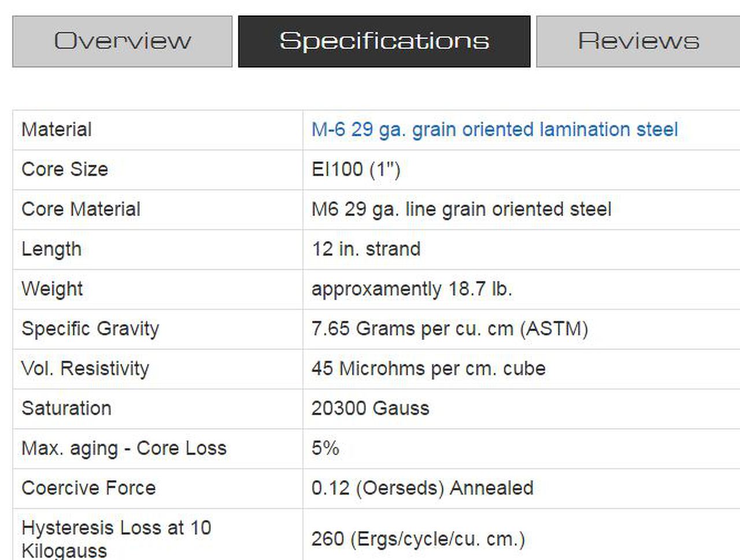Click the Length row label

tap(51, 249)
